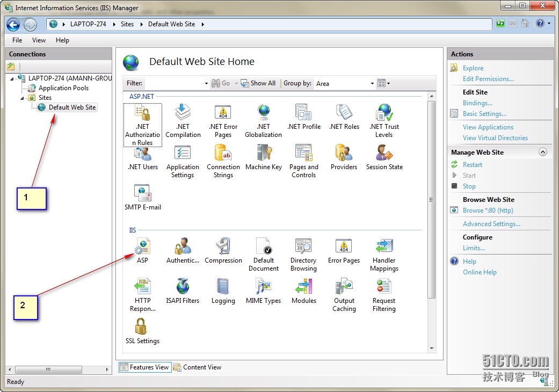Image resolution: width=559 pixels, height=392 pixels.
Task: Collapse the Manage Web Site section
Action: coord(542,152)
